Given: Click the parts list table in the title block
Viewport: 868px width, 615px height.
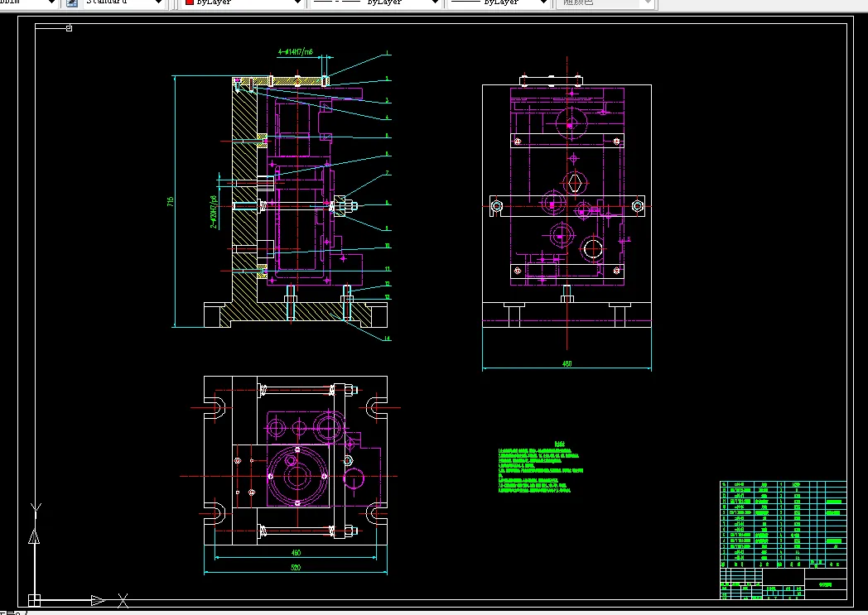Looking at the screenshot, I should [784, 524].
